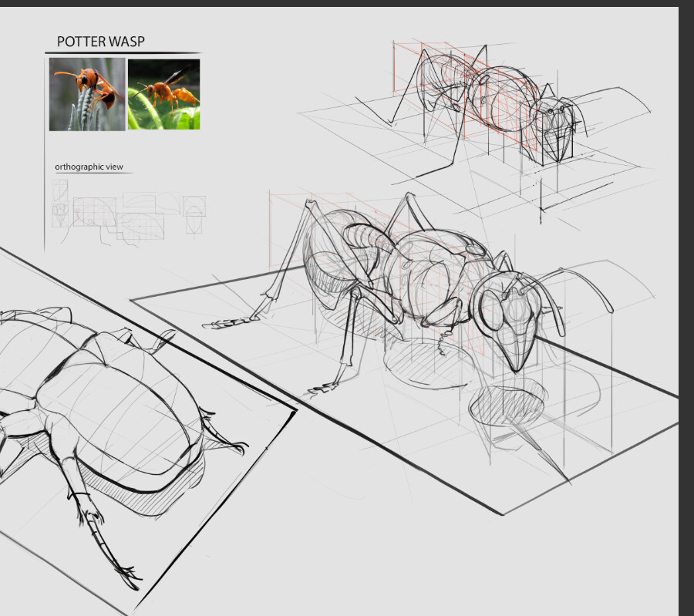Click the dark strip along the right canvas edge
694x616 pixels.
click(682, 308)
